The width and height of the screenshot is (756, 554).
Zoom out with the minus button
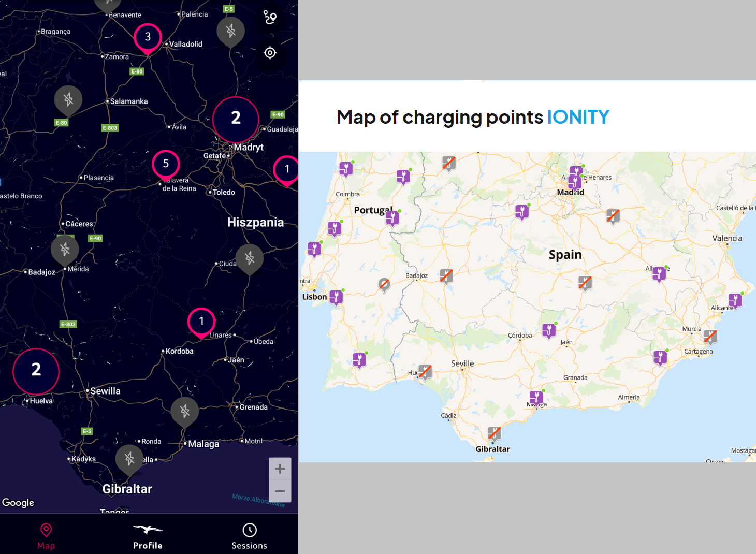point(280,491)
